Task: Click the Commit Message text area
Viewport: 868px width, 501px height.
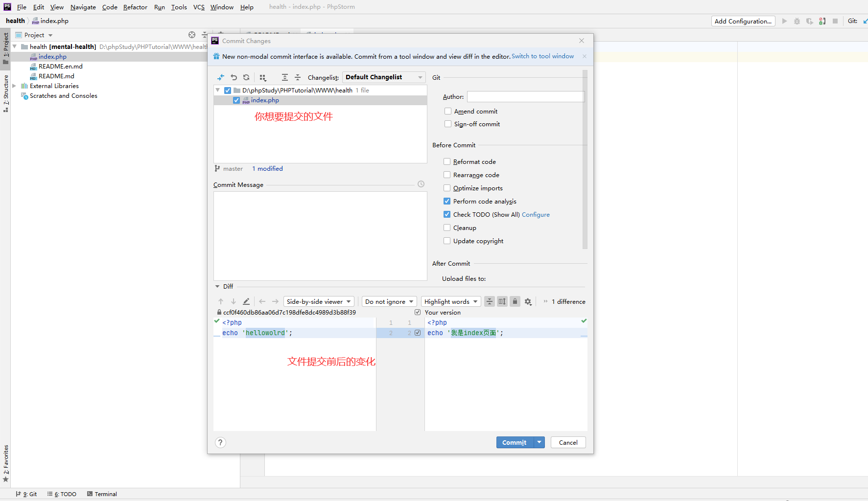Action: click(320, 236)
